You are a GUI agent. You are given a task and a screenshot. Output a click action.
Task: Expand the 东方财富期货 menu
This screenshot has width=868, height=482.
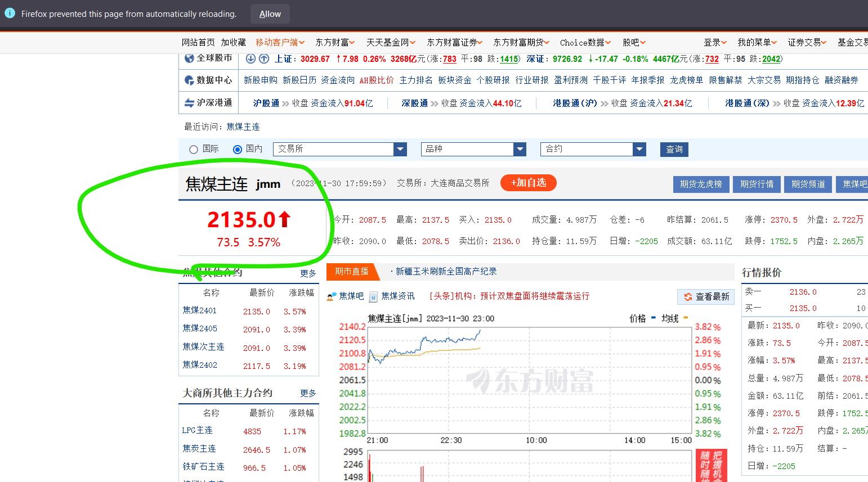pyautogui.click(x=521, y=42)
